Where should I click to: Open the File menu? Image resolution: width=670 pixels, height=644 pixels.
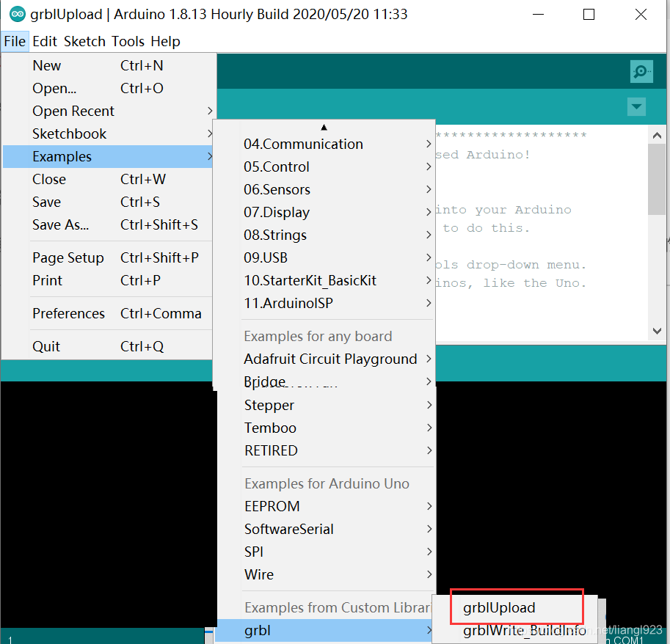click(15, 41)
